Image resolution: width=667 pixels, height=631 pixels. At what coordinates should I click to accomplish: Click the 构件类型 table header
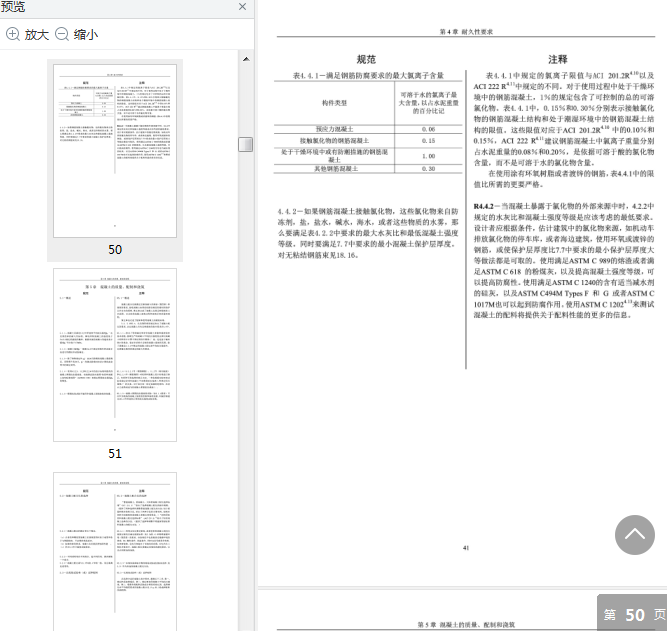pyautogui.click(x=334, y=103)
